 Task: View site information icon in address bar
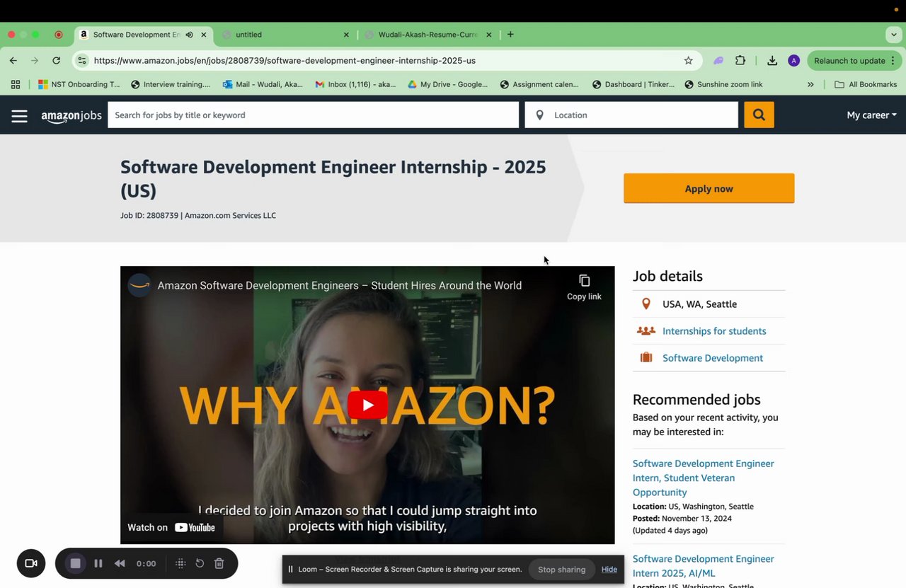click(82, 61)
